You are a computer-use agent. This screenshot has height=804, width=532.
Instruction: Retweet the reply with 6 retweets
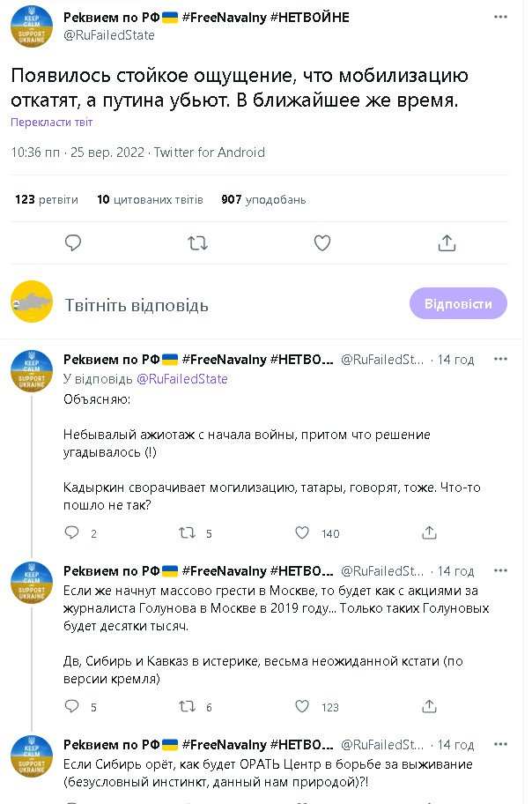[188, 706]
